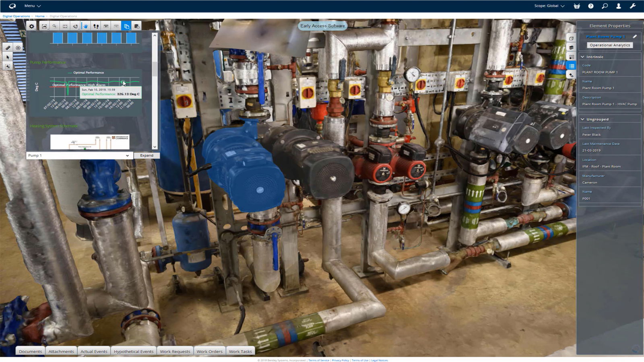This screenshot has width=644, height=362.
Task: Open the Privacy Policy link in the footer
Action: point(340,360)
